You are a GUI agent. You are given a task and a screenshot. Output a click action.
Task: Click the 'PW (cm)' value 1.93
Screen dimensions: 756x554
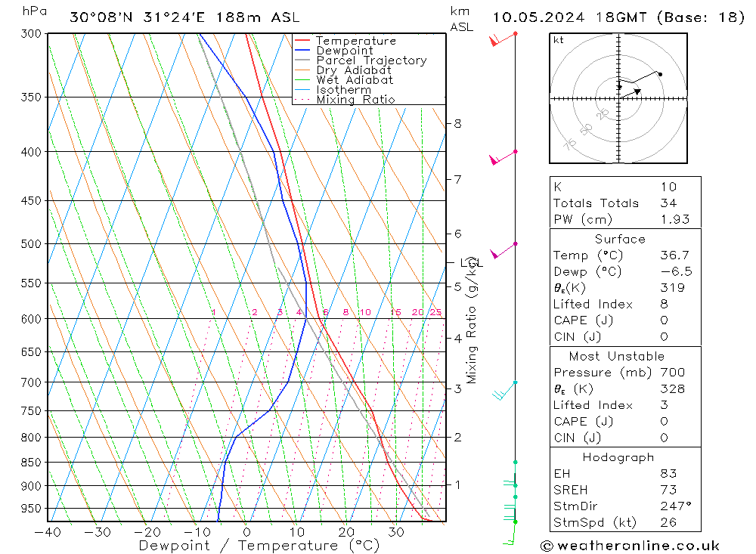[x=675, y=219]
